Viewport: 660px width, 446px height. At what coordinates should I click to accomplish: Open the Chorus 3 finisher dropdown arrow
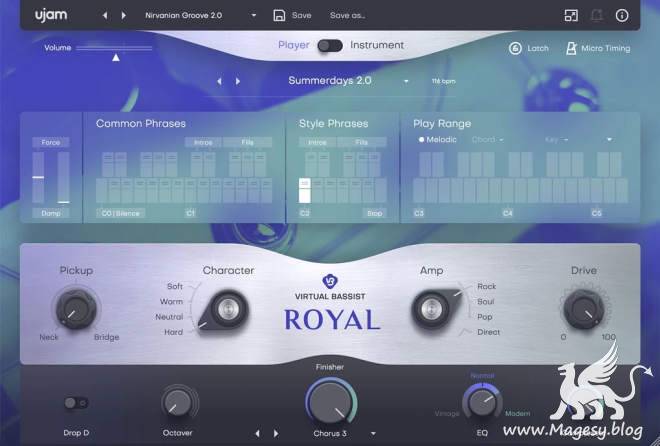pos(373,433)
